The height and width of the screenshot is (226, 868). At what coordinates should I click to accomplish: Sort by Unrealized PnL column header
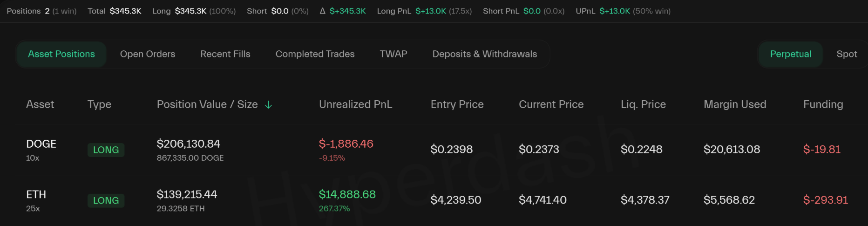(356, 104)
